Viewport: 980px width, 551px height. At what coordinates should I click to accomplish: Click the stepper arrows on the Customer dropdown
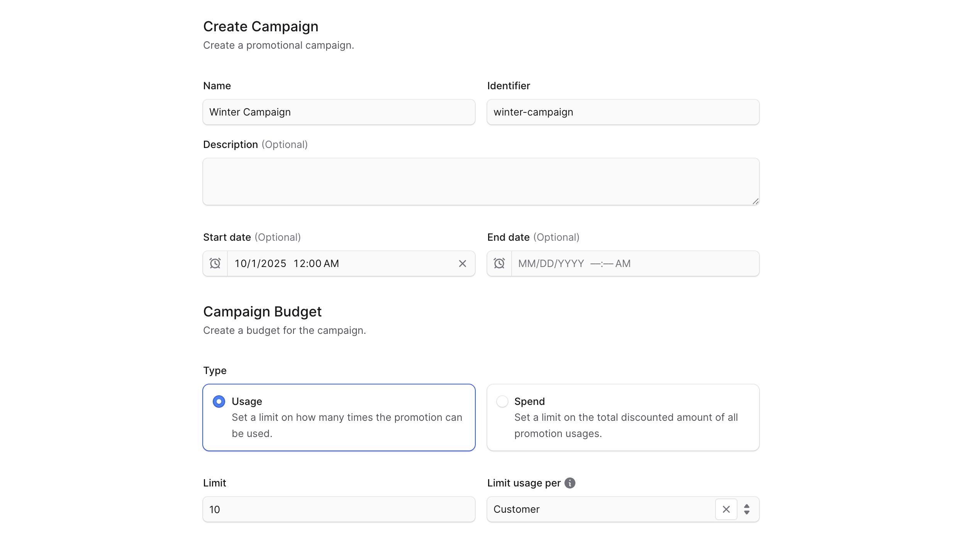tap(747, 509)
